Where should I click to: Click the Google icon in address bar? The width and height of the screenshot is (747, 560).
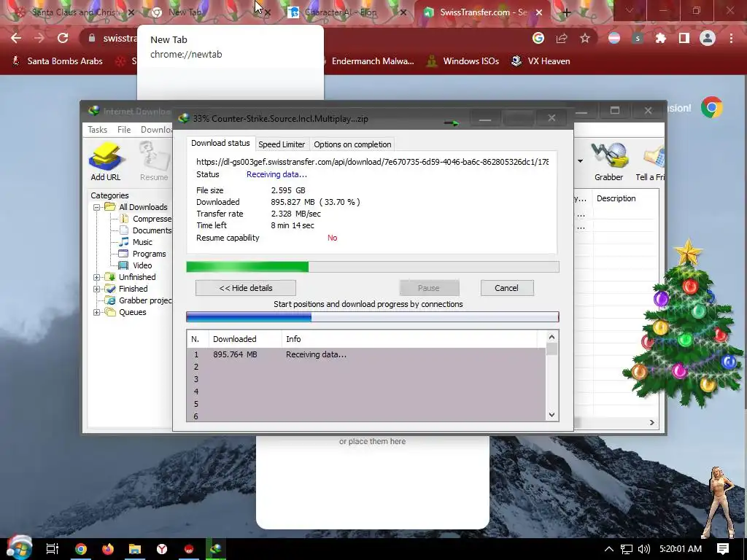click(x=538, y=38)
